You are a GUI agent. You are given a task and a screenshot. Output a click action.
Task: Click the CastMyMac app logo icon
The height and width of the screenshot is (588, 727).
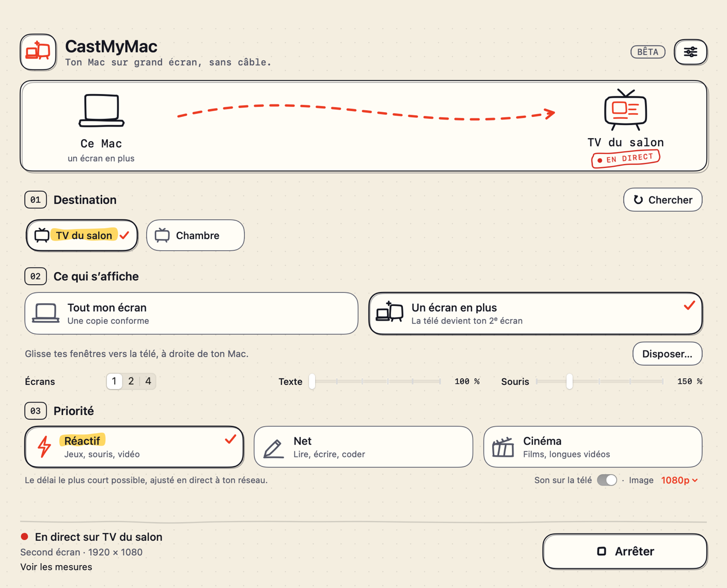(38, 52)
